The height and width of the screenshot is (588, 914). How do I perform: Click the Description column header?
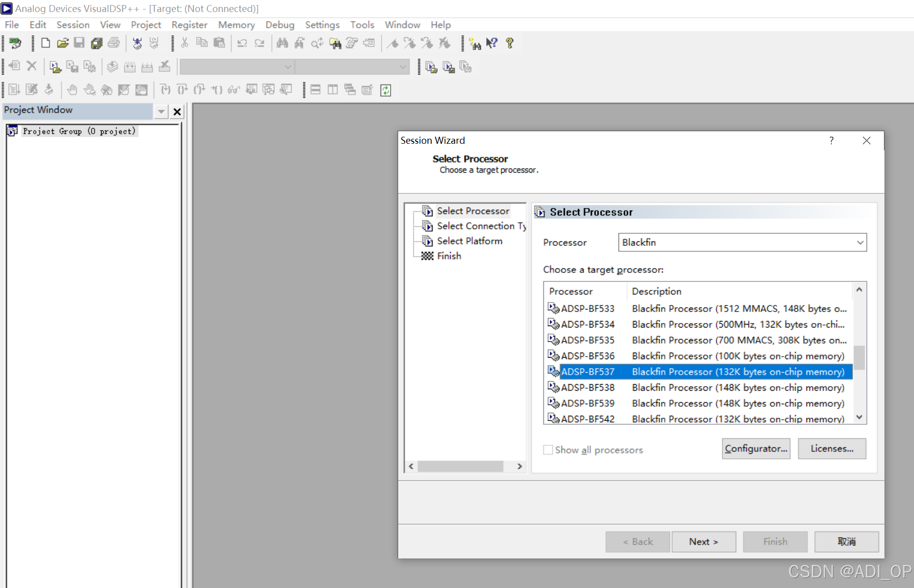point(739,291)
